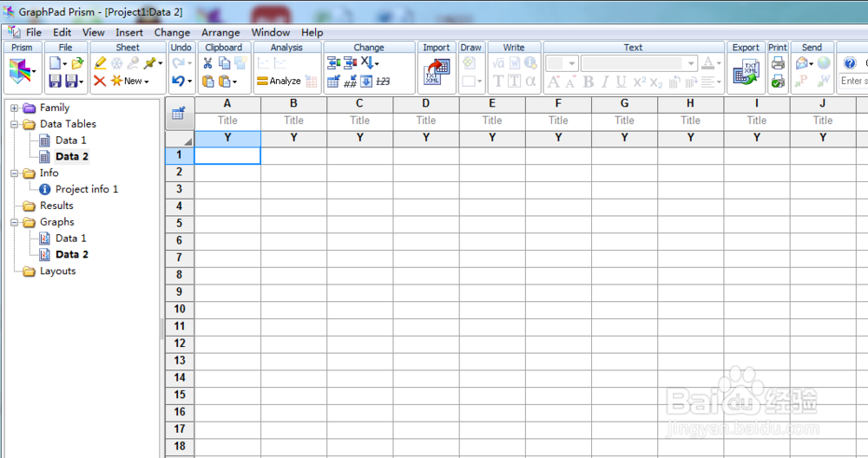
Task: Open the Window menu
Action: (271, 33)
